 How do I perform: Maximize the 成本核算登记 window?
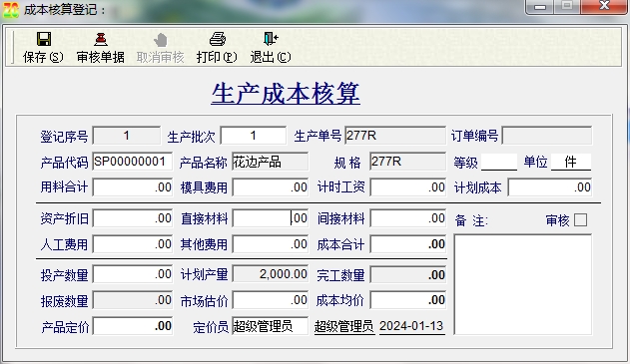(567, 7)
